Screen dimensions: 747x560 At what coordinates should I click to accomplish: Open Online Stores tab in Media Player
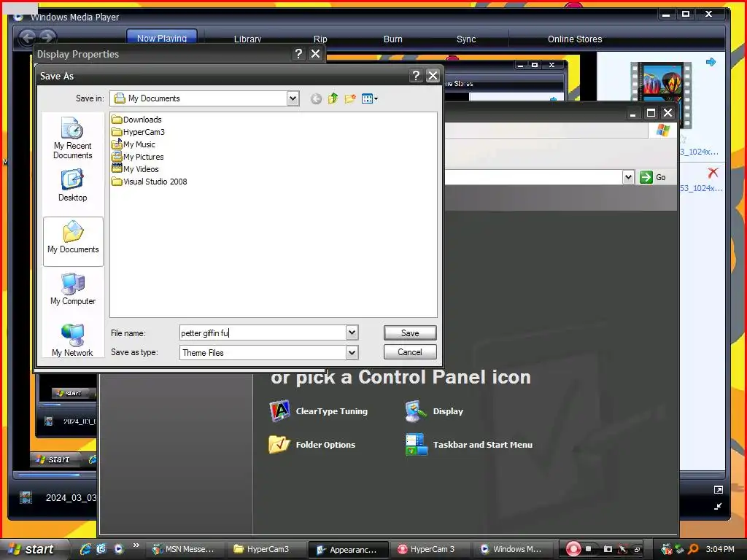(x=575, y=39)
